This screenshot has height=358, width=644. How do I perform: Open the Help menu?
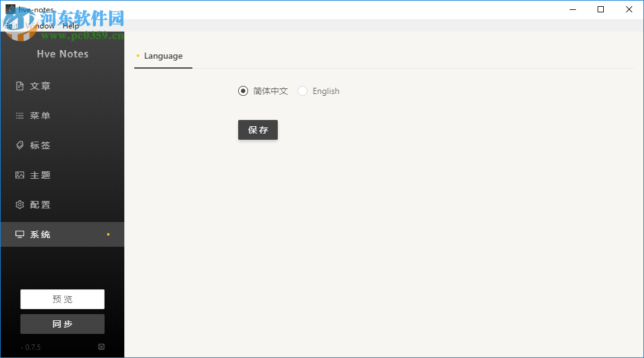(x=71, y=26)
